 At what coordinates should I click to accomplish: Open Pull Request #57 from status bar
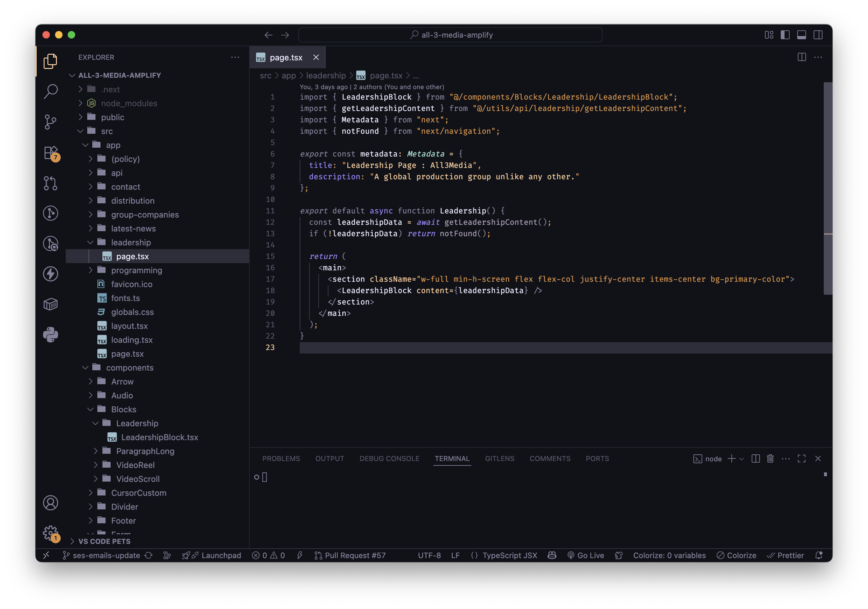coord(350,555)
